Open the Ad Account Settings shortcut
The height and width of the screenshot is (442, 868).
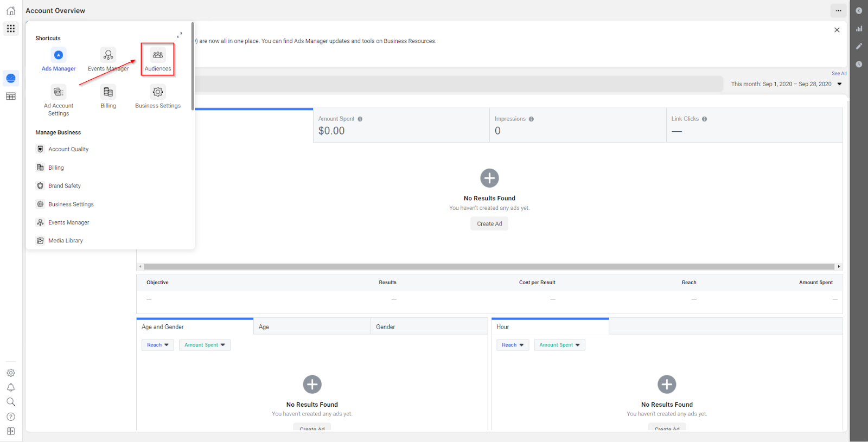(x=59, y=100)
